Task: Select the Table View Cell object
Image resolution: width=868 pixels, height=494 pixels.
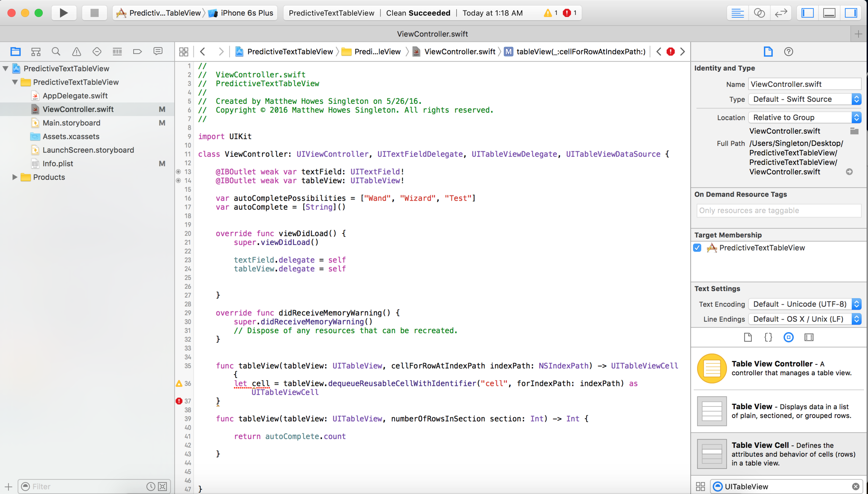Action: tap(779, 454)
